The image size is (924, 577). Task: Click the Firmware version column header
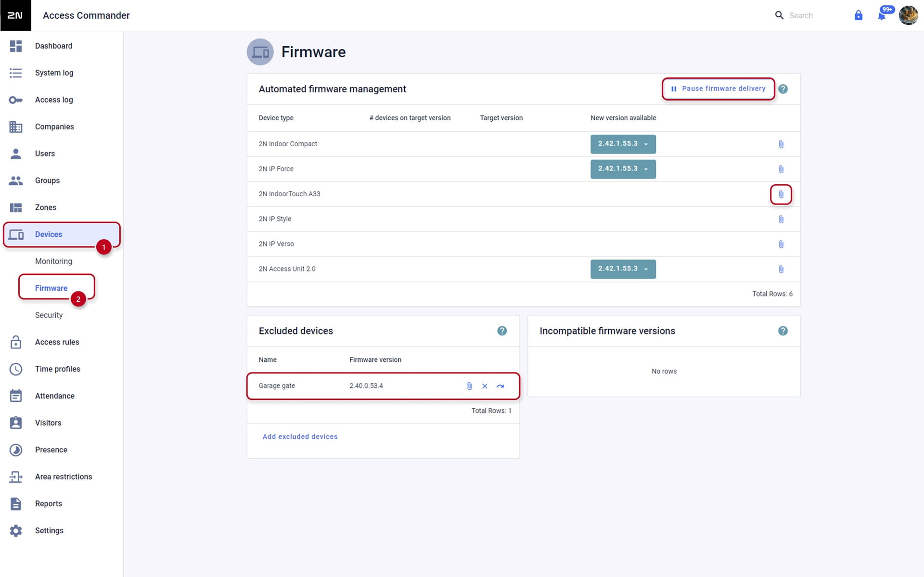[375, 360]
